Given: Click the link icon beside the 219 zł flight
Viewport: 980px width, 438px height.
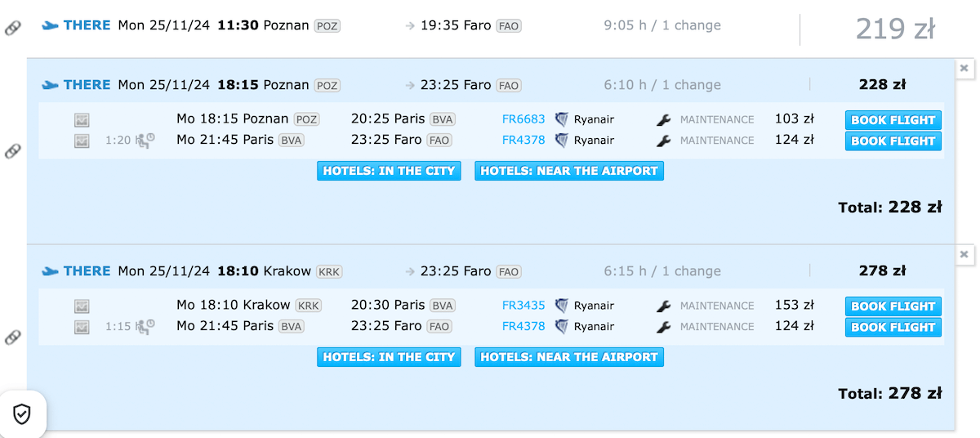Looking at the screenshot, I should (x=12, y=28).
